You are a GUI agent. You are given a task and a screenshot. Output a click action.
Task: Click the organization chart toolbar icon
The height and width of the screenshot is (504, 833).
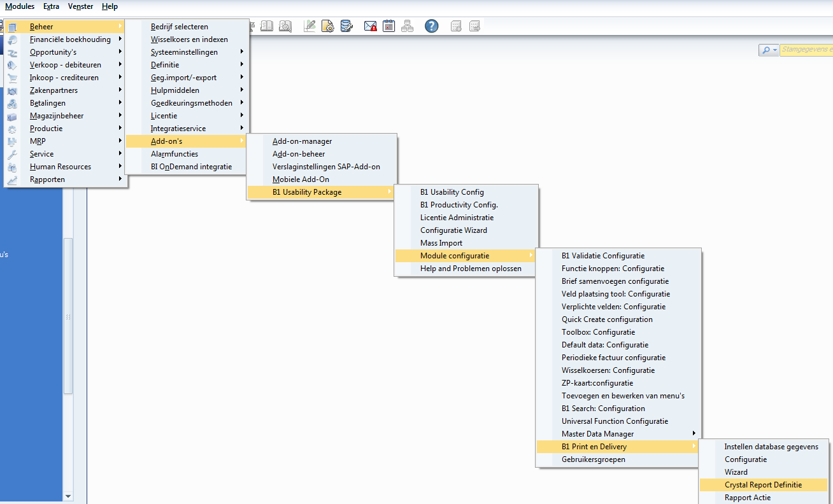click(407, 26)
